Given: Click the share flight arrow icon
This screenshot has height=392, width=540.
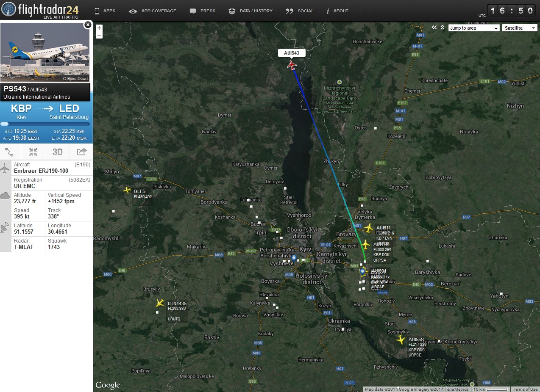Looking at the screenshot, I should click(x=81, y=152).
